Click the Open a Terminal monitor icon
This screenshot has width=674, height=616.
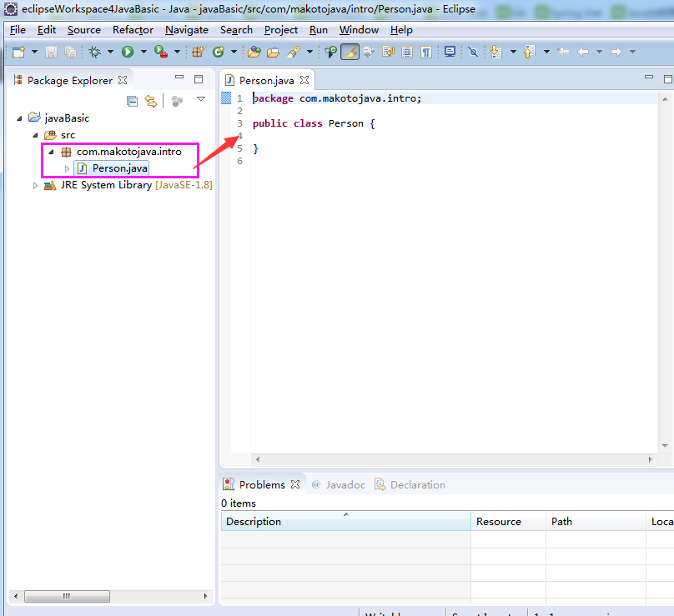click(450, 52)
